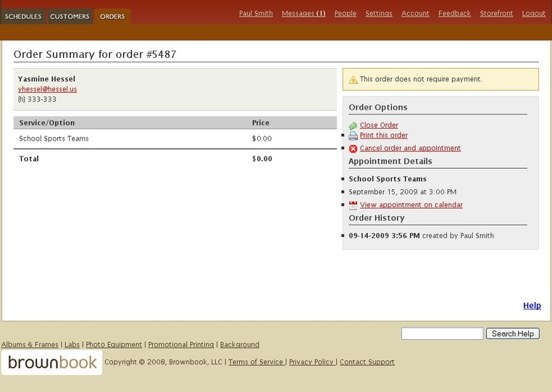Viewport: 552px width, 392px height.
Task: Open Terms of Service link
Action: tap(256, 362)
